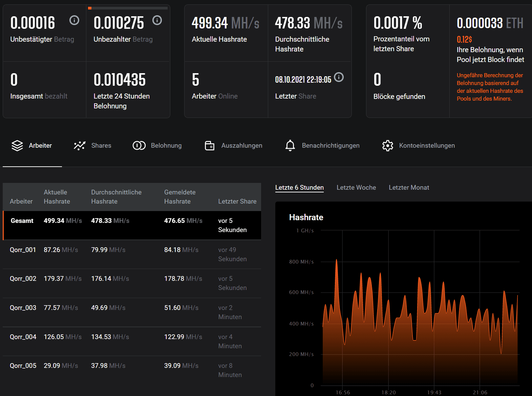Screen dimensions: 532x396
Task: Click info icon next to Unbestätigter Betrag
Action: click(x=75, y=20)
